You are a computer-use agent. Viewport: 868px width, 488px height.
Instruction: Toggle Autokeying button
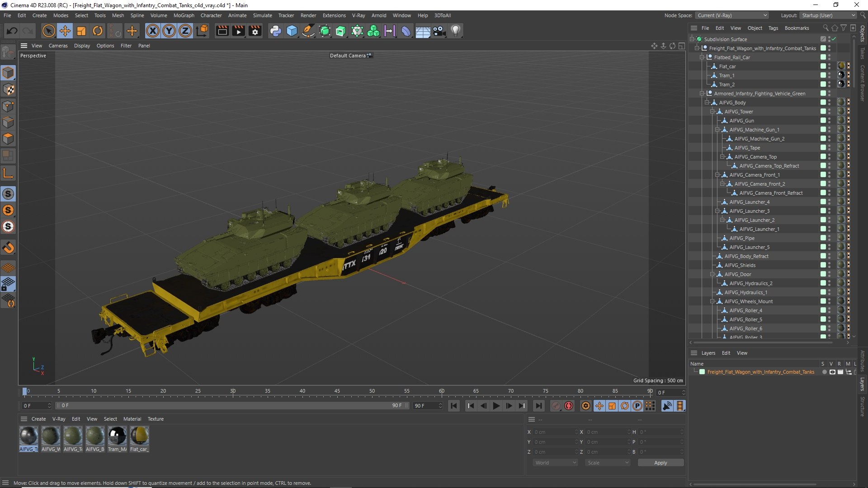569,406
